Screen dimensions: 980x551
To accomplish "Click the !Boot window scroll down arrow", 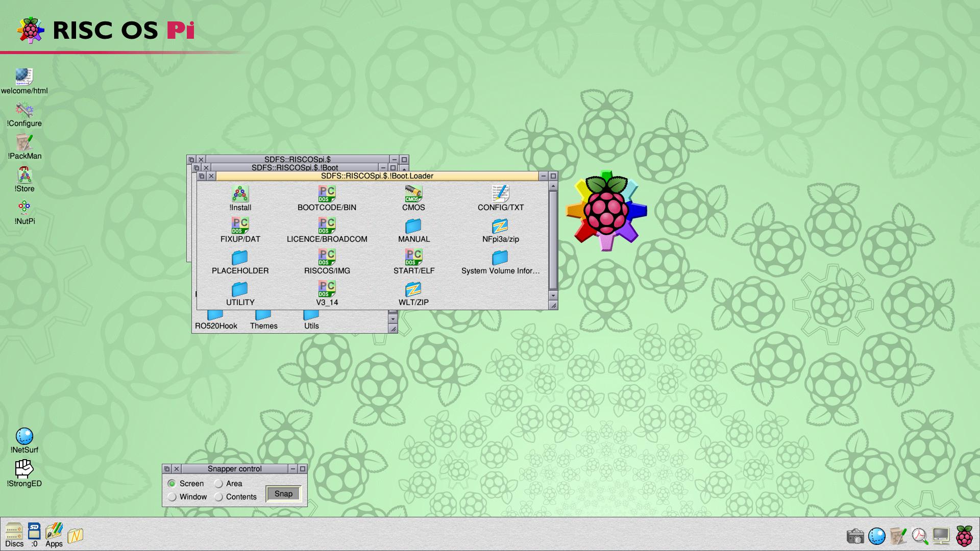I will [x=393, y=319].
